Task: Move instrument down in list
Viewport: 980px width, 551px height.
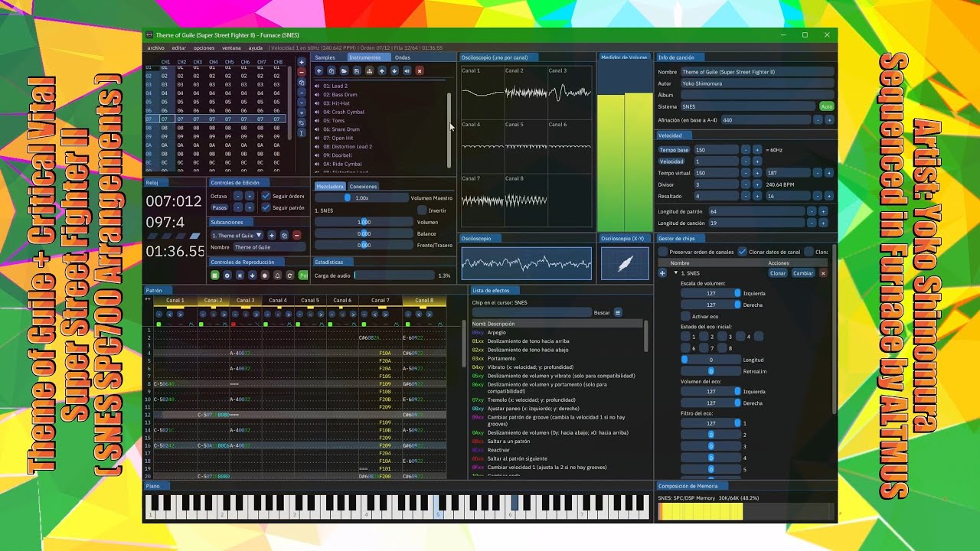Action: 394,70
